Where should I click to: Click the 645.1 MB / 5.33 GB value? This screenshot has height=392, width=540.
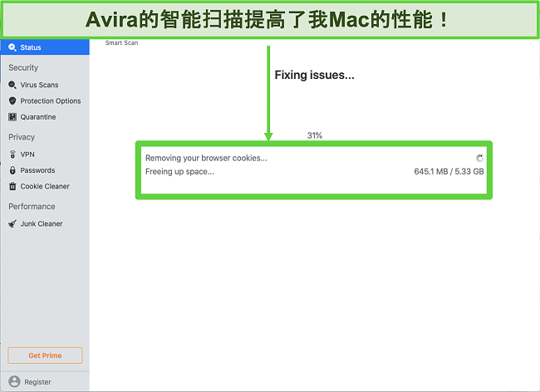click(449, 171)
